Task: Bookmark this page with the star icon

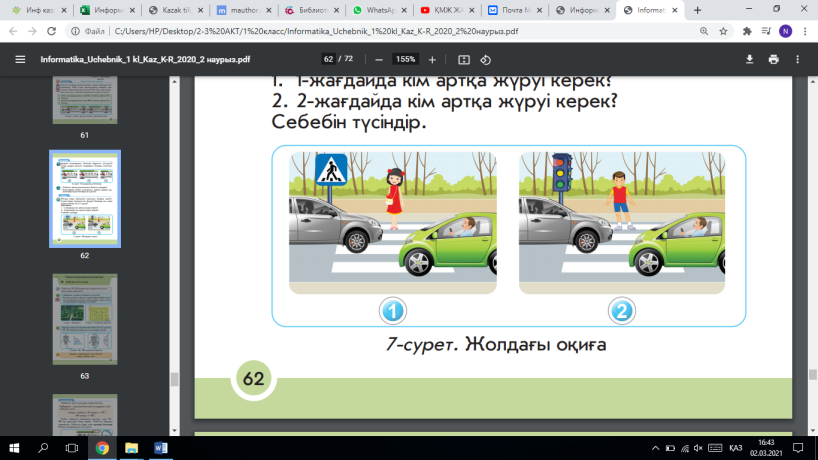Action: click(724, 31)
